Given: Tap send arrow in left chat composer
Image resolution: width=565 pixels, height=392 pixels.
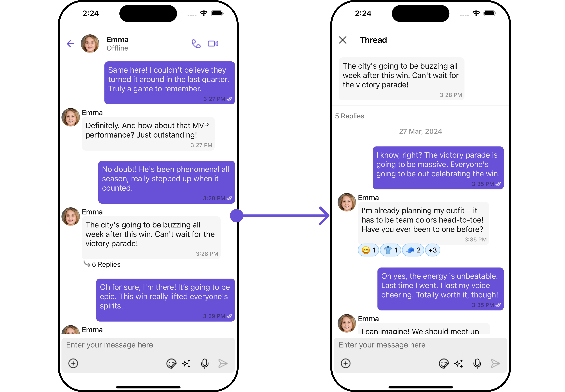Looking at the screenshot, I should (x=223, y=363).
